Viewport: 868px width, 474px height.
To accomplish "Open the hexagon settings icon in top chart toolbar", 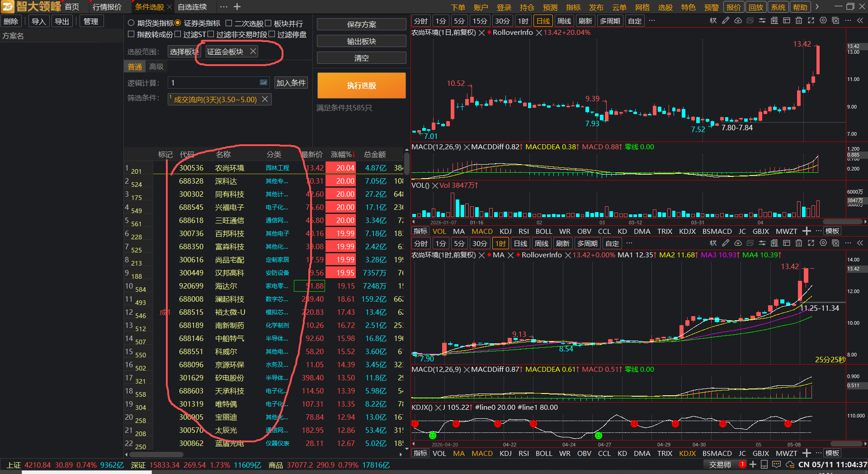I will tap(823, 21).
